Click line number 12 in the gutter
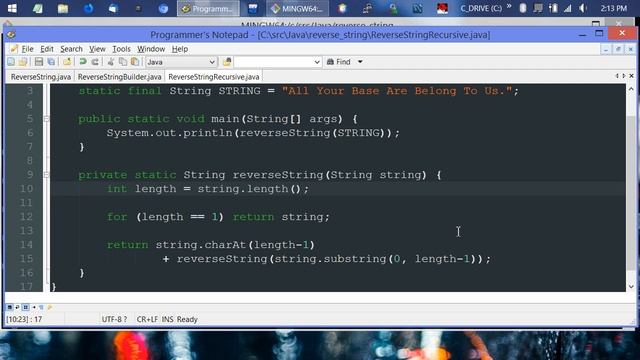The image size is (640, 360). tap(26, 217)
